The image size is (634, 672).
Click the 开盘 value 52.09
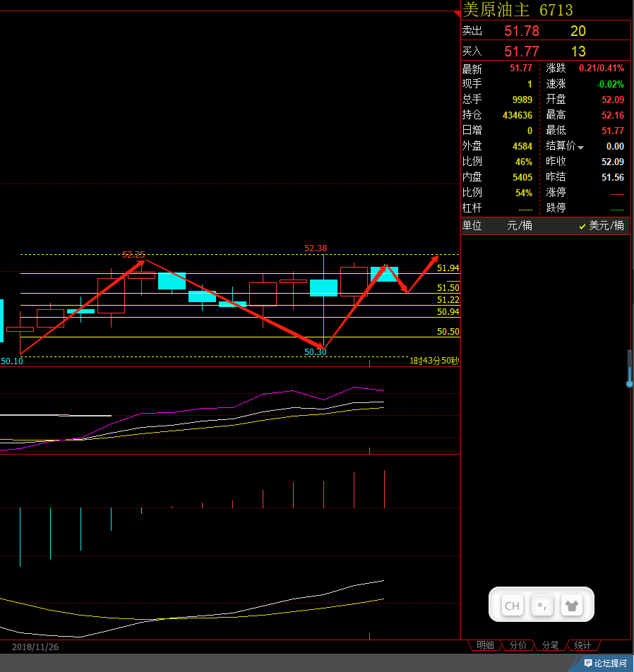(x=613, y=100)
